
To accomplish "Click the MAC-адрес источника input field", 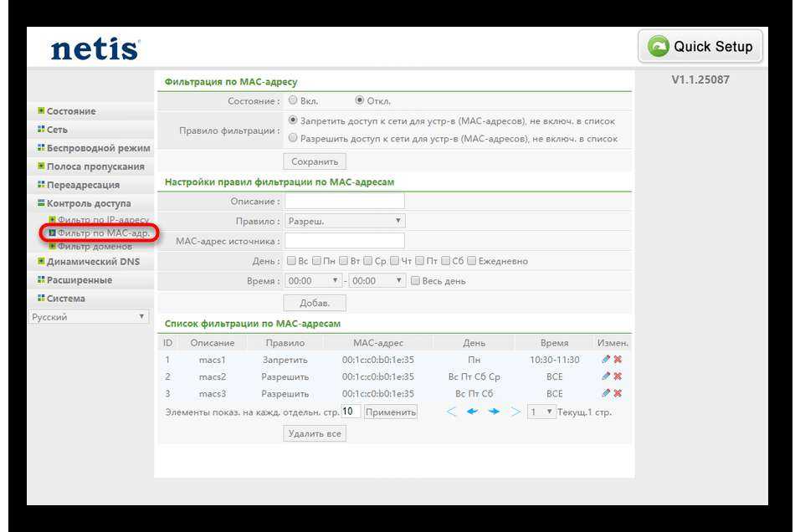I will (x=345, y=241).
